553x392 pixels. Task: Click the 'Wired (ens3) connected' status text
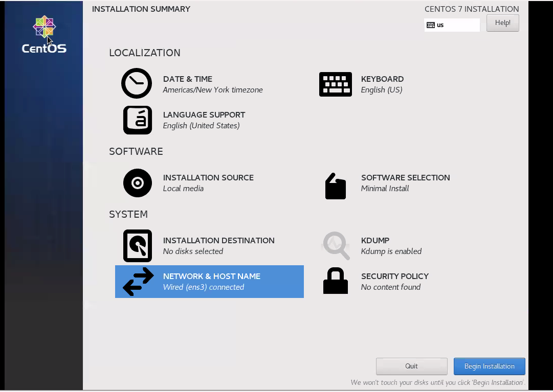204,287
